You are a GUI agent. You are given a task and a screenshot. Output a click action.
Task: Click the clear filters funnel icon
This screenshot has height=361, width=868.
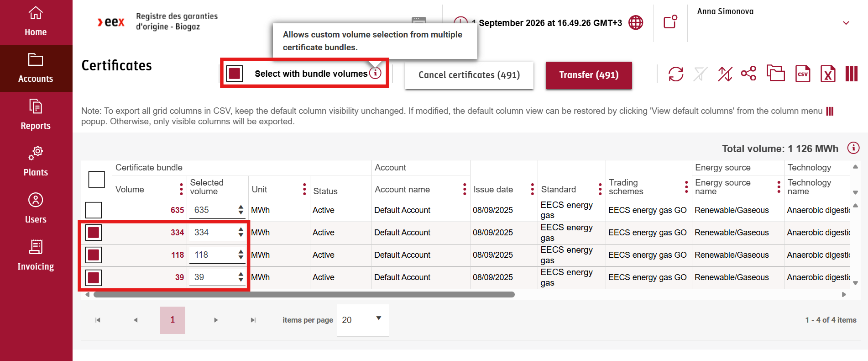coord(701,74)
